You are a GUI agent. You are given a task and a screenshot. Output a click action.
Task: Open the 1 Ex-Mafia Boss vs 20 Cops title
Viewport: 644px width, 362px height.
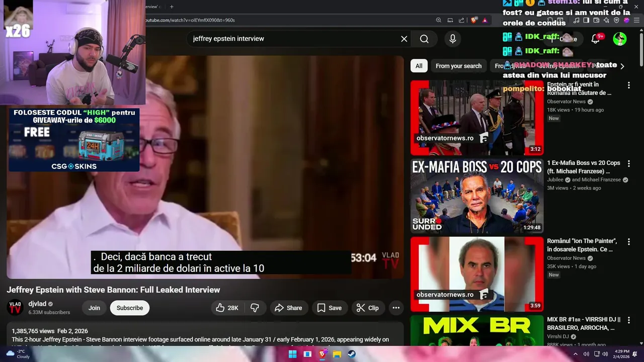pos(584,167)
